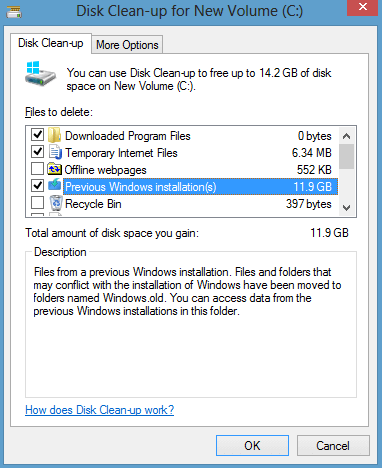Click the Disk Clean-up title bar icon
The height and width of the screenshot is (468, 382).
(x=14, y=12)
